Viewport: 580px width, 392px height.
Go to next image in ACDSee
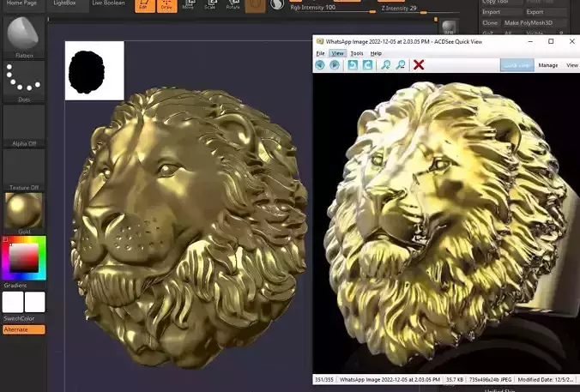coord(335,65)
